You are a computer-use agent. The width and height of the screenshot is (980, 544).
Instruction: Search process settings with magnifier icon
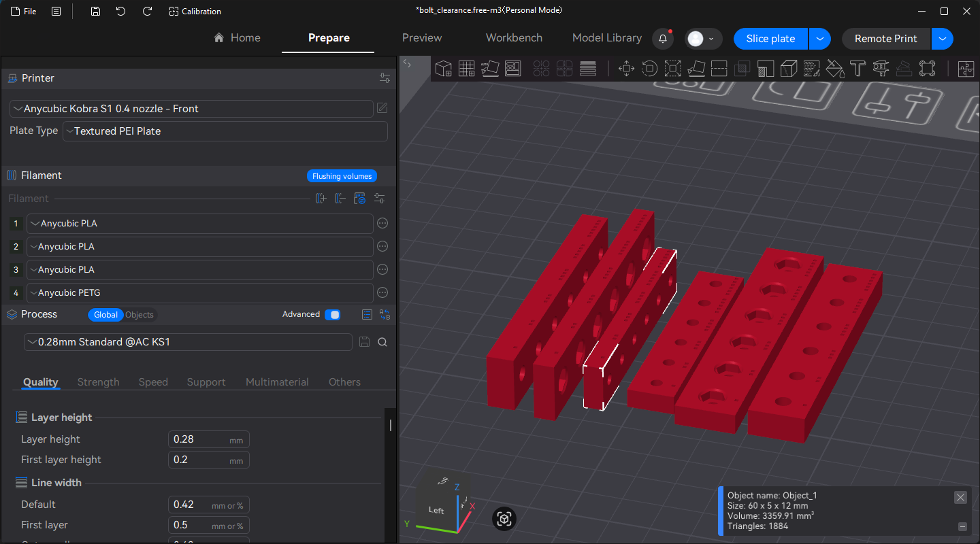point(382,342)
